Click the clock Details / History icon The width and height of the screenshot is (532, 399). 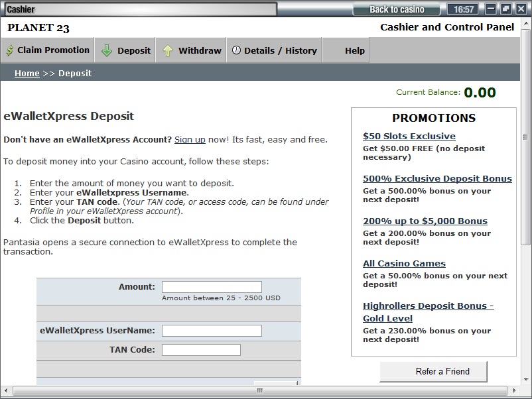click(236, 50)
